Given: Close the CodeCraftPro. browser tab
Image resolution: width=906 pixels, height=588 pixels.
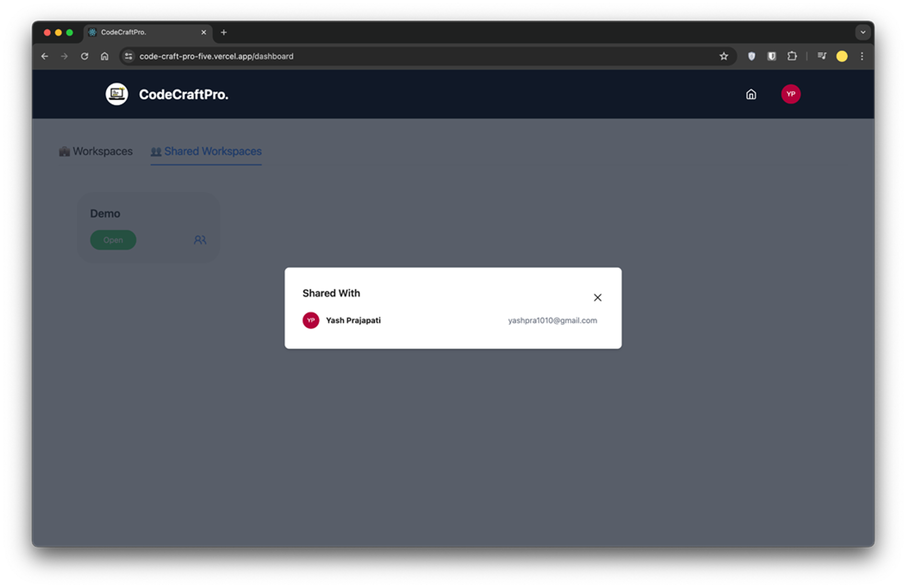Looking at the screenshot, I should coord(204,32).
